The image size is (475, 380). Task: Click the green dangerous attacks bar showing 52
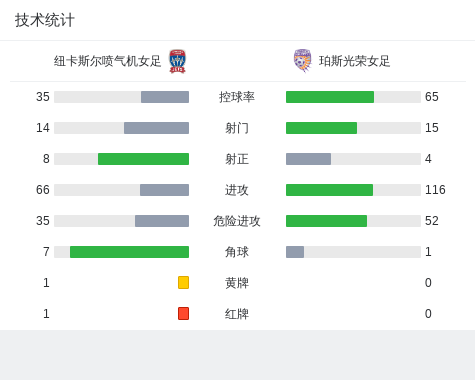coord(326,221)
